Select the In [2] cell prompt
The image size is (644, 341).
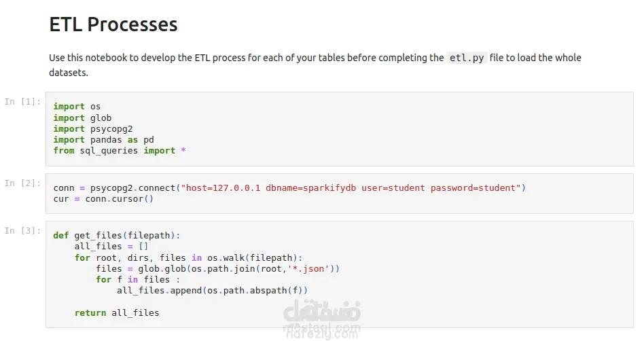tap(22, 183)
